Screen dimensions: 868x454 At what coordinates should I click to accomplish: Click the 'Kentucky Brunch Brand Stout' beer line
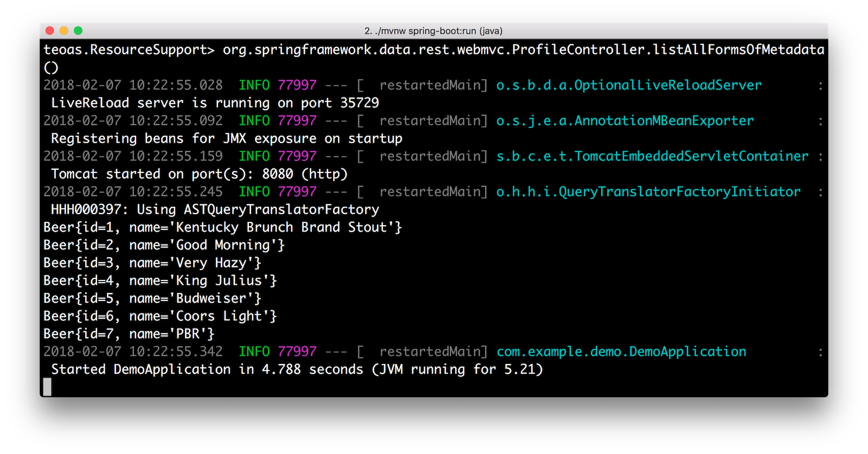coord(222,227)
